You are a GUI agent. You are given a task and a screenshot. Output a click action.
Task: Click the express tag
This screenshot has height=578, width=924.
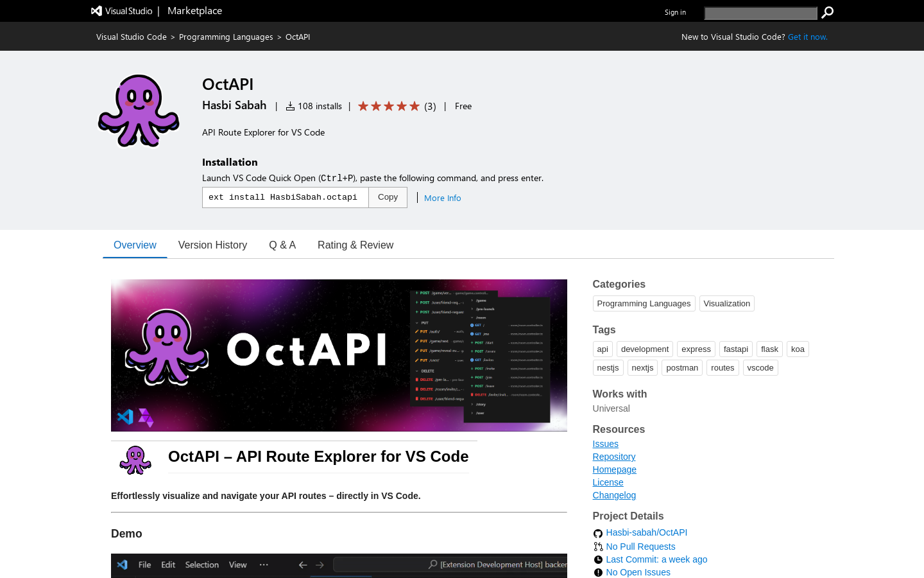pos(696,349)
